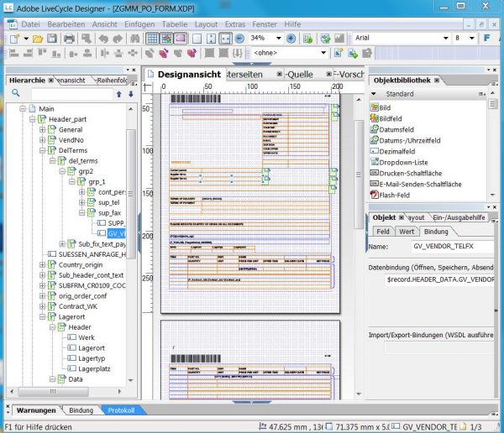Expand the General tree node
Image resolution: width=504 pixels, height=433 pixels.
42,130
